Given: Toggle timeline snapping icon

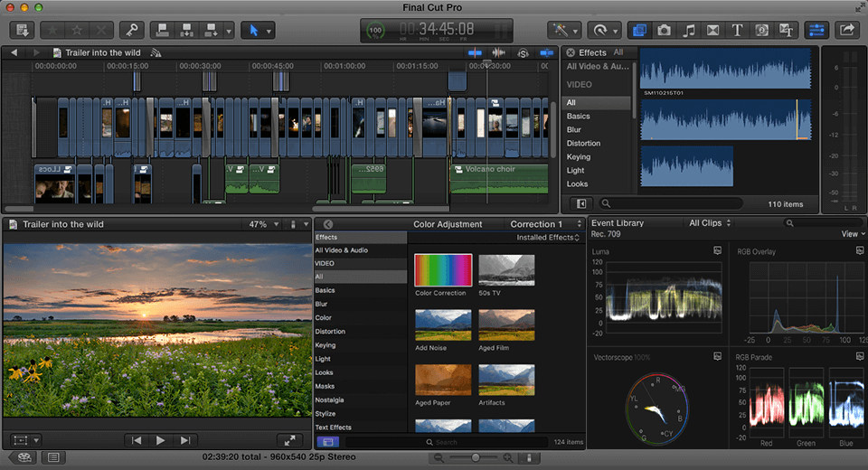Looking at the screenshot, I should coord(547,52).
